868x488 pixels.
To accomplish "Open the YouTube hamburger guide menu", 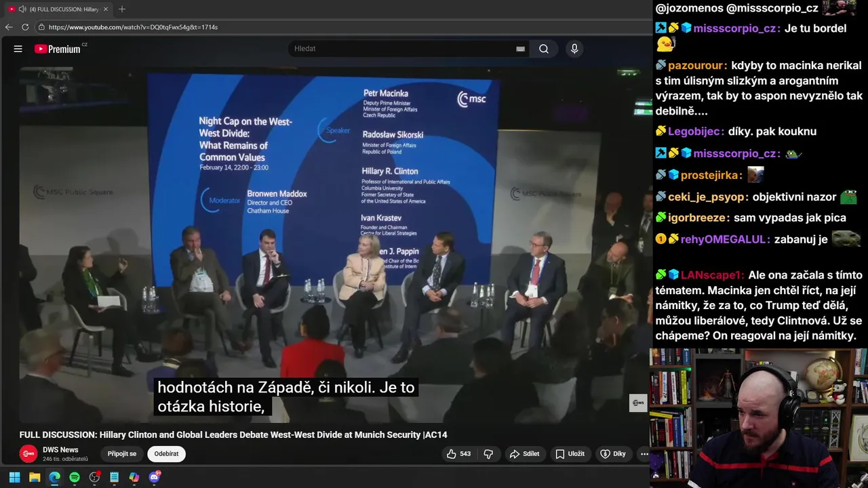I will pyautogui.click(x=18, y=49).
